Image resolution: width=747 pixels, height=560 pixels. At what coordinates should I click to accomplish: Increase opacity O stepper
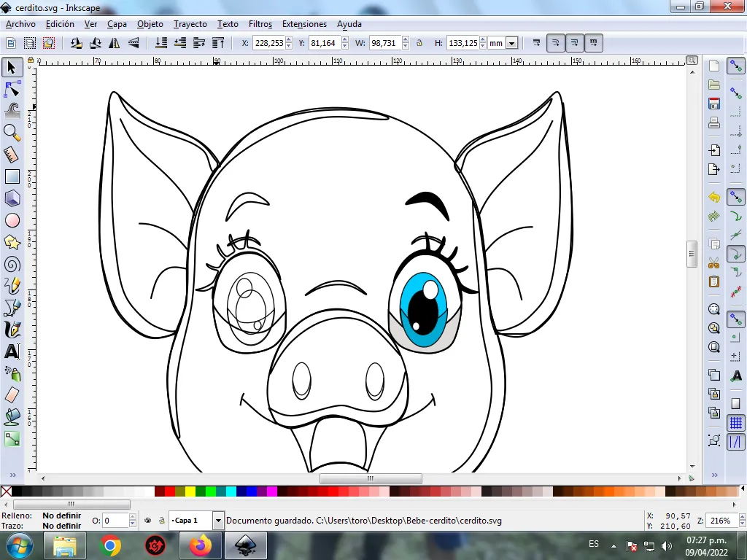coord(133,517)
